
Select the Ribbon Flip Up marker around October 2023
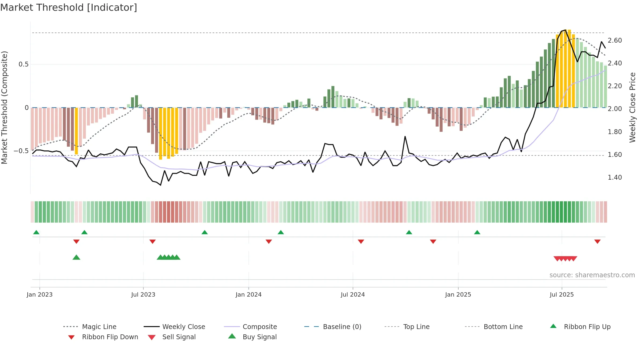204,232
